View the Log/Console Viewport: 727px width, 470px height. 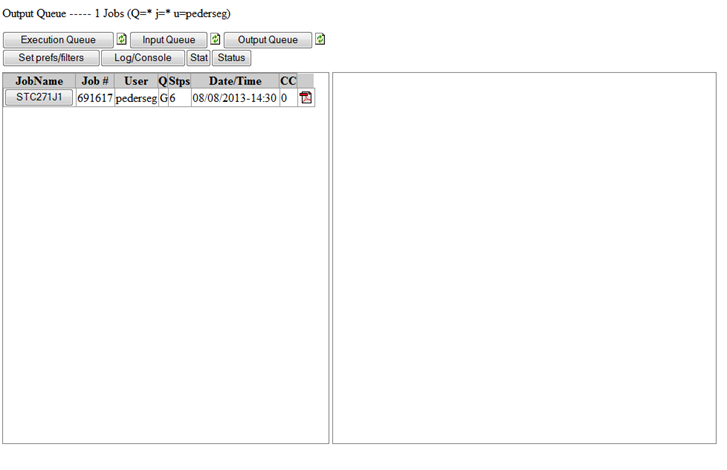coord(143,58)
